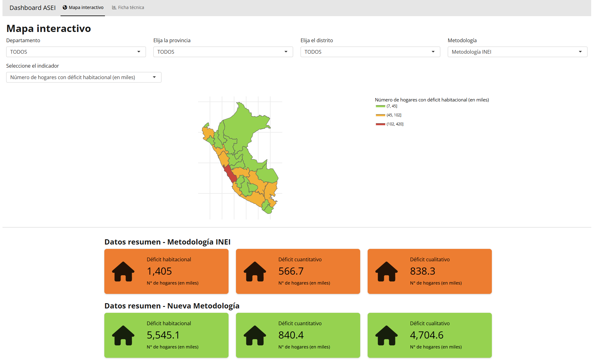Expand the Seleccione el indicador selector
The width and height of the screenshot is (594, 364).
tap(84, 77)
